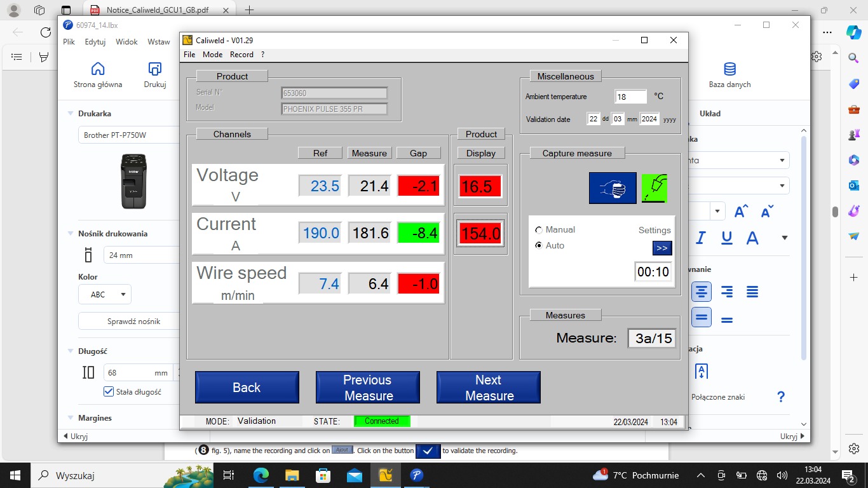The height and width of the screenshot is (488, 868).
Task: Click the Drukuj print icon
Action: coord(154,69)
